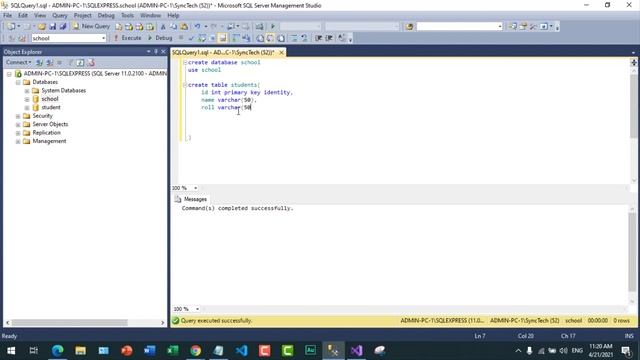Open the Query menu
The width and height of the screenshot is (640, 360).
pos(60,16)
